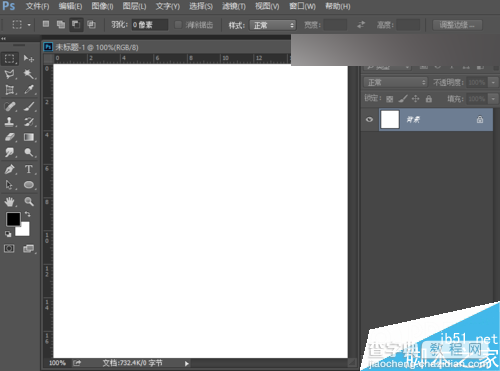This screenshot has height=371, width=500.
Task: Select the History Brush tool
Action: [29, 122]
